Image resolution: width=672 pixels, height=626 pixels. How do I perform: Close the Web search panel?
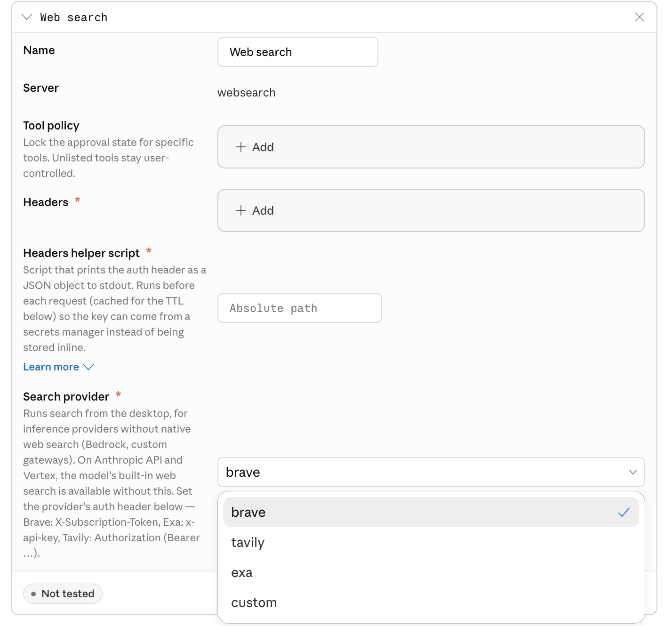tap(639, 17)
